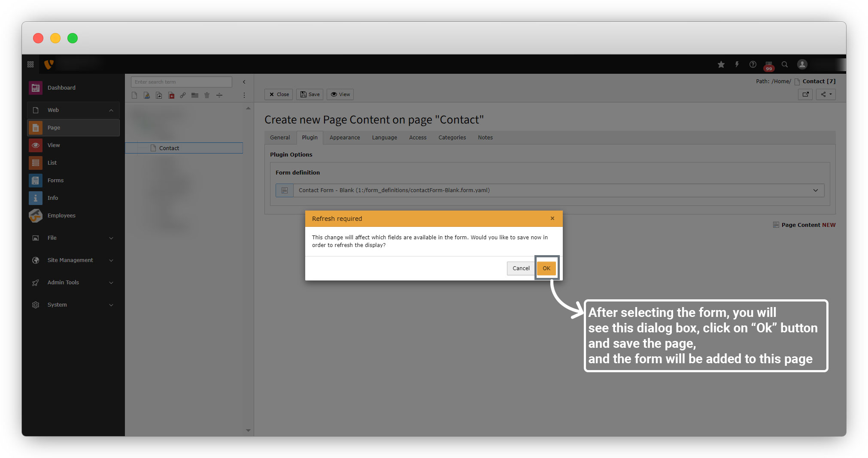Collapse the page tree panel arrow
868x458 pixels.
244,82
